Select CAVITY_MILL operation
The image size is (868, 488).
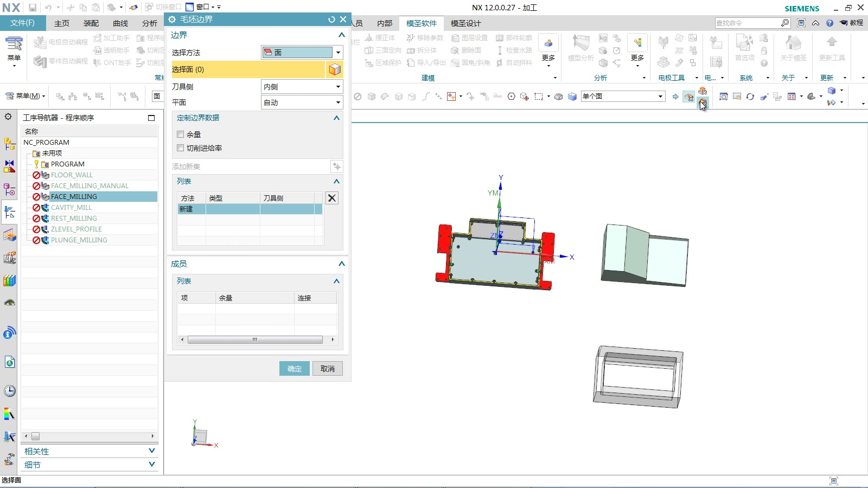click(x=71, y=208)
